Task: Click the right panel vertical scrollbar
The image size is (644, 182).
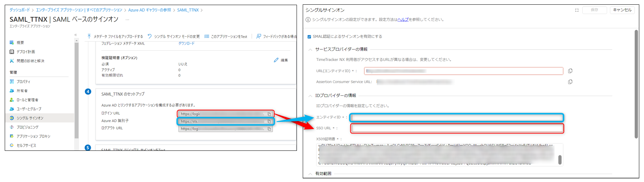Action: [x=636, y=83]
